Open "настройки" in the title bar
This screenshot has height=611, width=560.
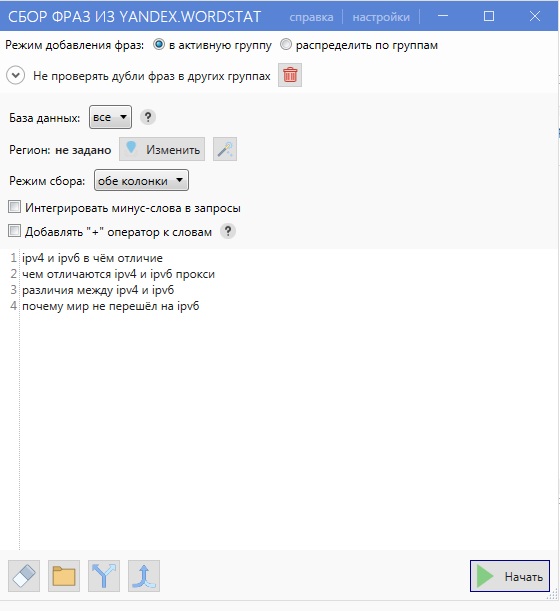381,17
